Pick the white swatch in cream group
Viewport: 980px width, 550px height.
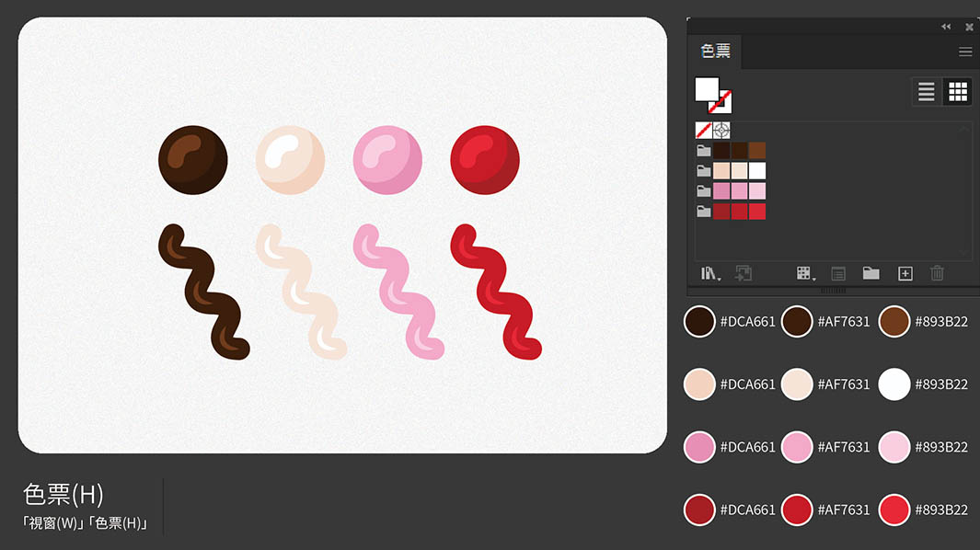pos(757,171)
